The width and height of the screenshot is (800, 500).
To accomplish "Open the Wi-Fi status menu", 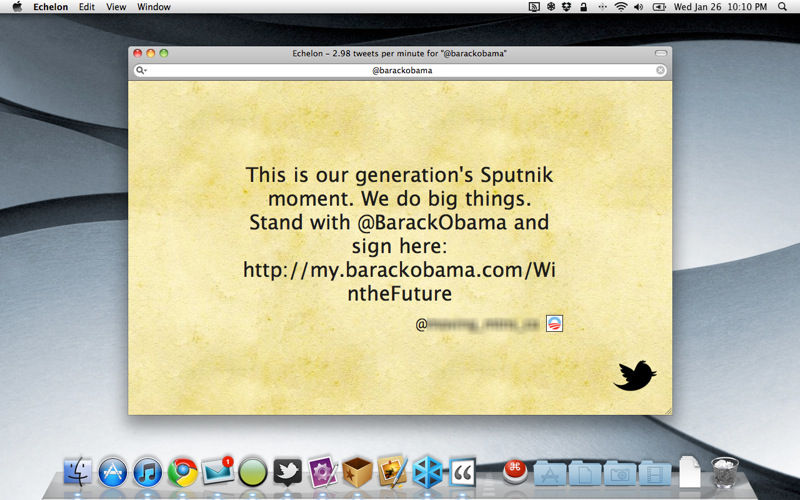I will coord(620,7).
